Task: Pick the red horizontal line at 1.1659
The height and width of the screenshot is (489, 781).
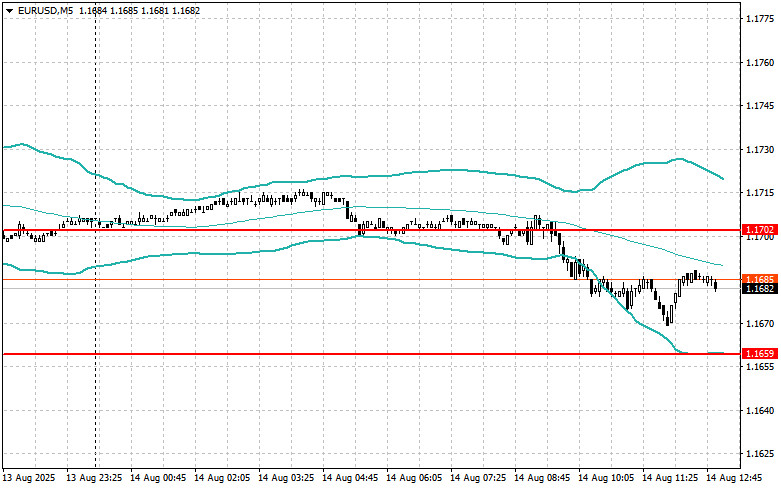Action: click(x=371, y=354)
